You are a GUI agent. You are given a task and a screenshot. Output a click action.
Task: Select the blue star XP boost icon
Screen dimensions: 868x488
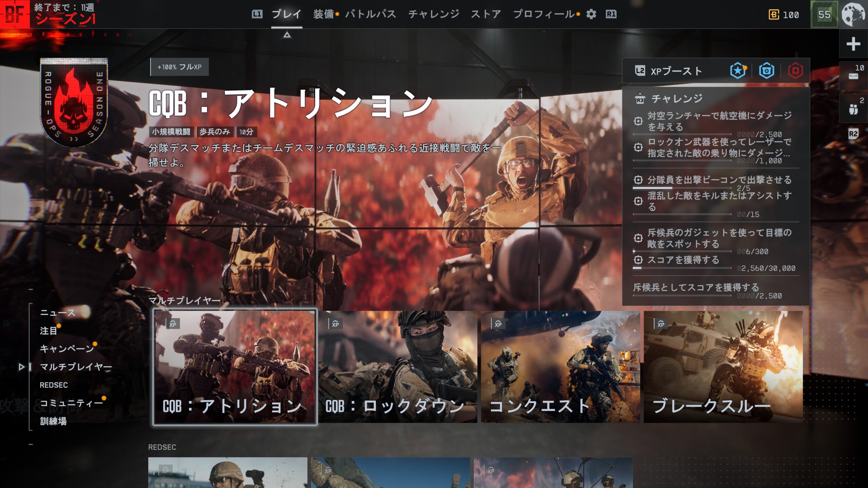(738, 71)
